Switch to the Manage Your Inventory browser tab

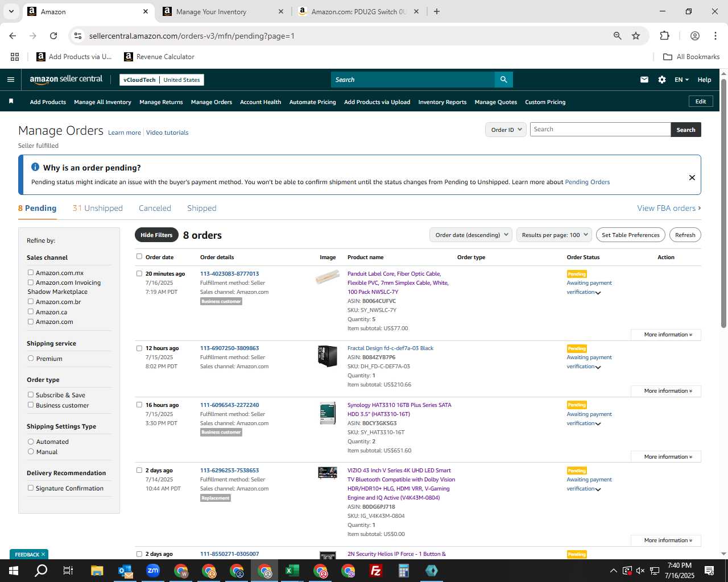(223, 11)
